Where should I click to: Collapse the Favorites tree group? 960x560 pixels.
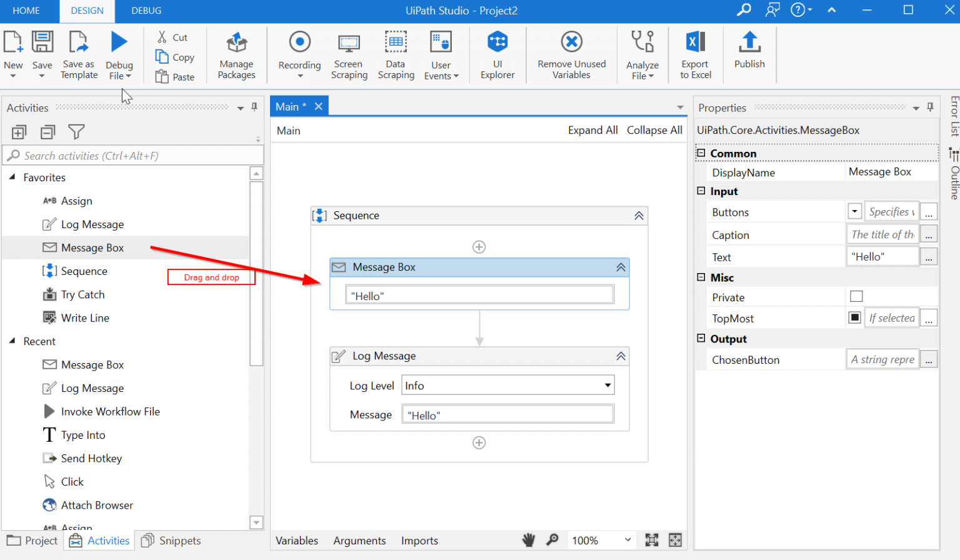point(12,177)
